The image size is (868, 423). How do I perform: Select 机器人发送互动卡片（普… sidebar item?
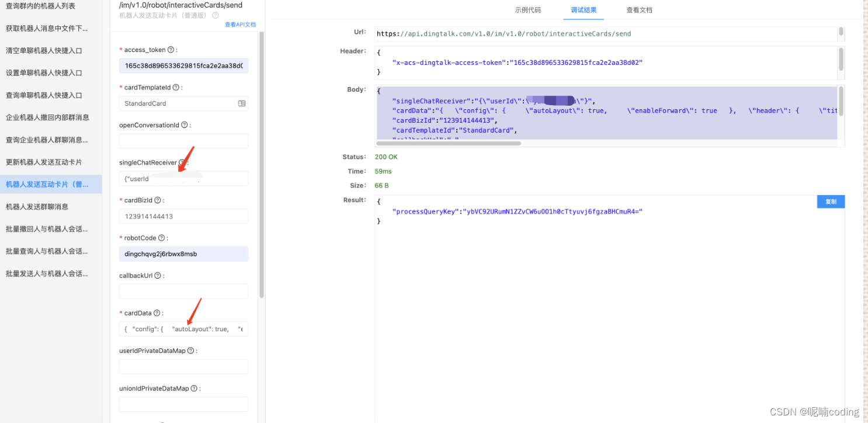[x=51, y=184]
